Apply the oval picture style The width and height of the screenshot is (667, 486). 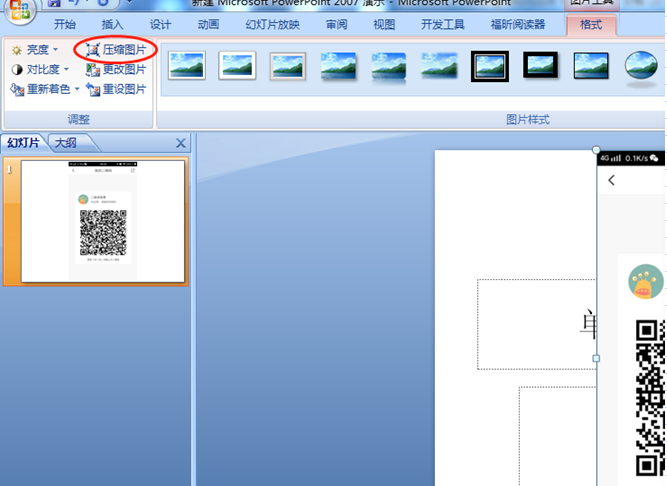(x=641, y=67)
